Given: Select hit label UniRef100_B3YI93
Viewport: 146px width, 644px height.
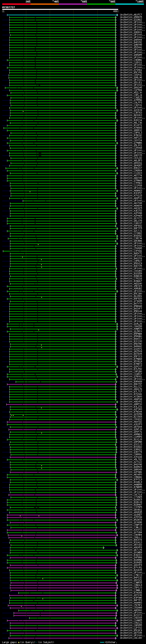Looking at the screenshot, I should coord(131,341).
